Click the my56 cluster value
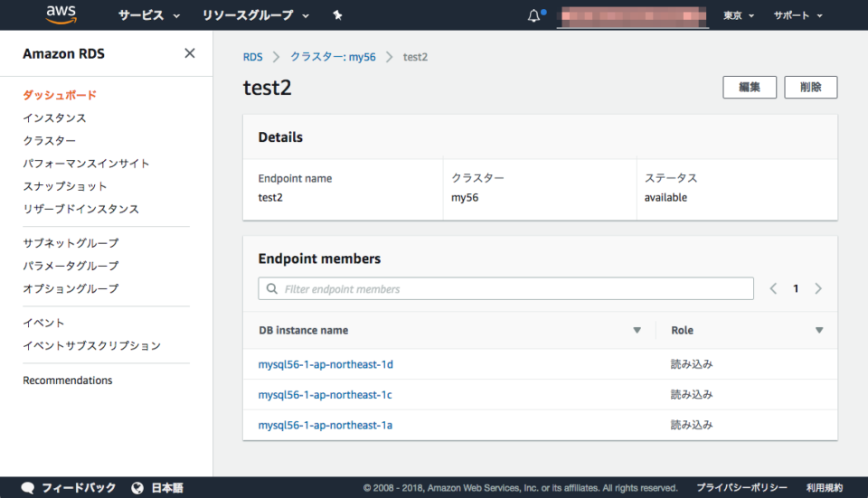This screenshot has height=498, width=868. [x=465, y=198]
